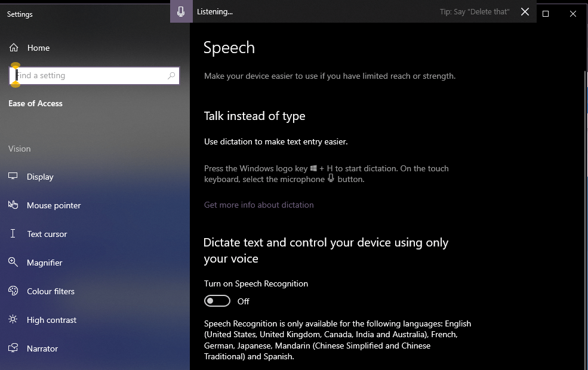Click the High contrast sun icon
This screenshot has height=370, width=588.
[x=13, y=319]
